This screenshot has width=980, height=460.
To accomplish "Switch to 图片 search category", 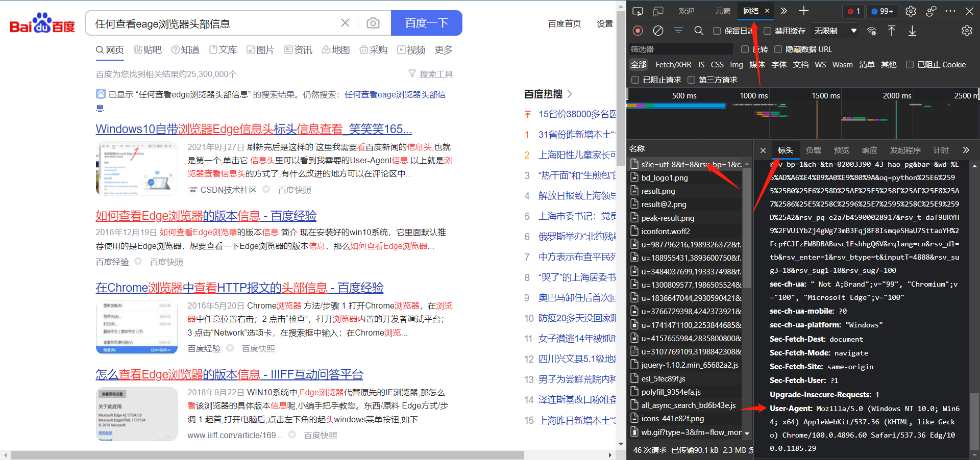I will (260, 50).
